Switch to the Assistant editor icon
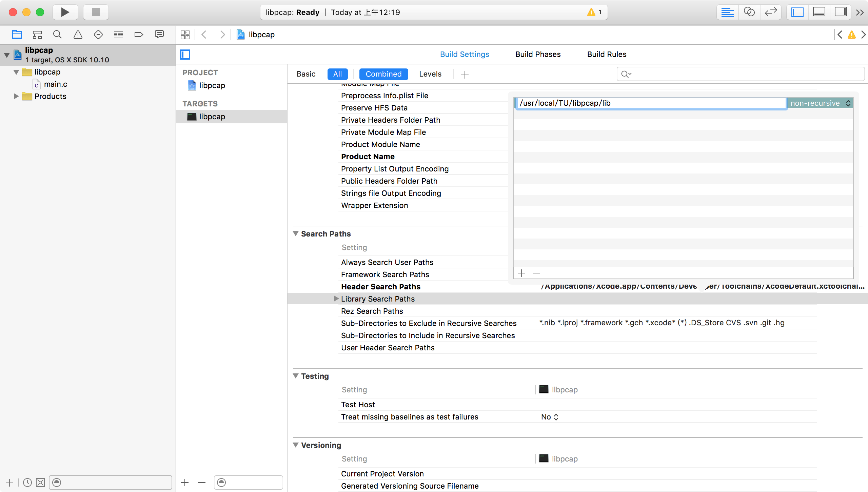 click(749, 12)
